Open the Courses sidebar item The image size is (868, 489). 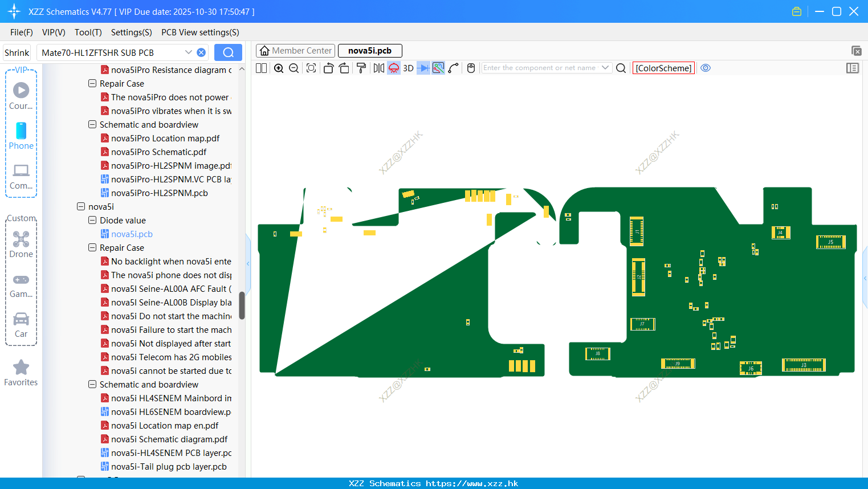[x=21, y=96]
